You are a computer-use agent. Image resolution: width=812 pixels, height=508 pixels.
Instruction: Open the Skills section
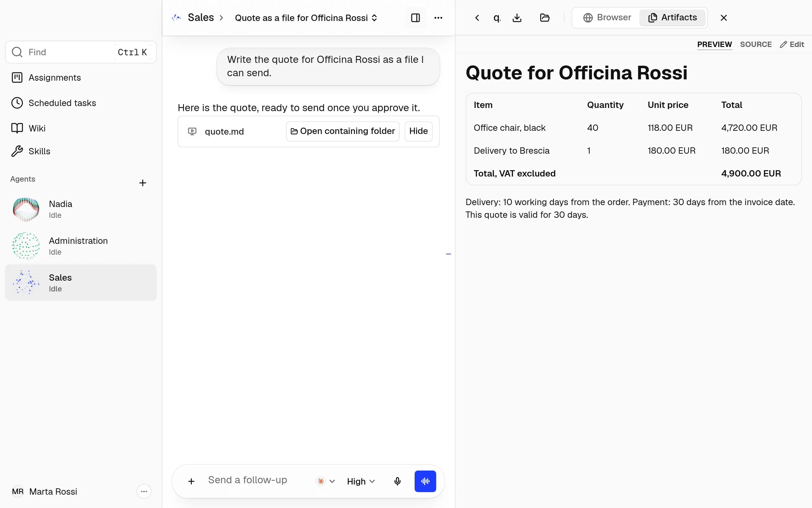81,151
